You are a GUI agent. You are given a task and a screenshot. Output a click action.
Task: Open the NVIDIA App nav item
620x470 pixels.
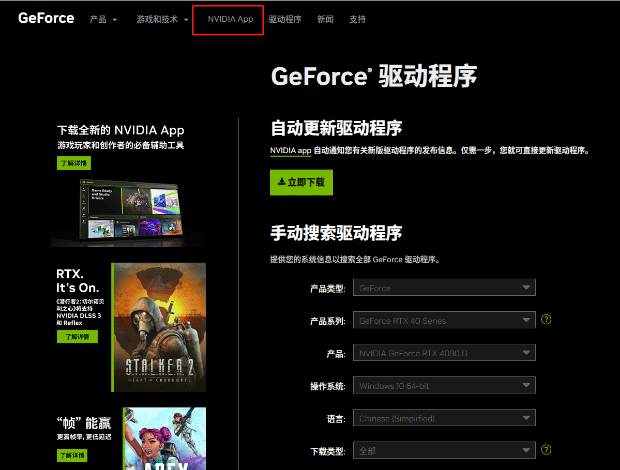click(230, 19)
